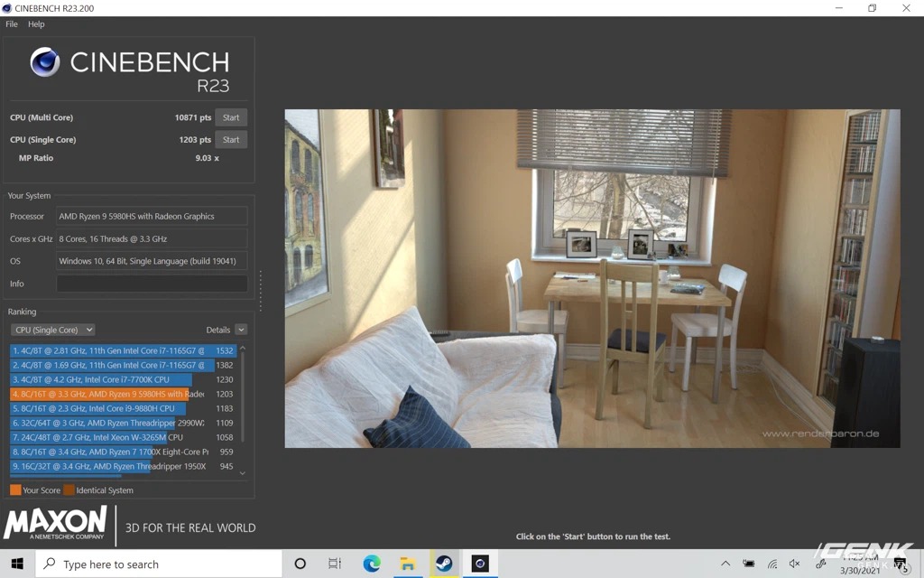Click the orange Your Score legend swatch

pos(15,490)
